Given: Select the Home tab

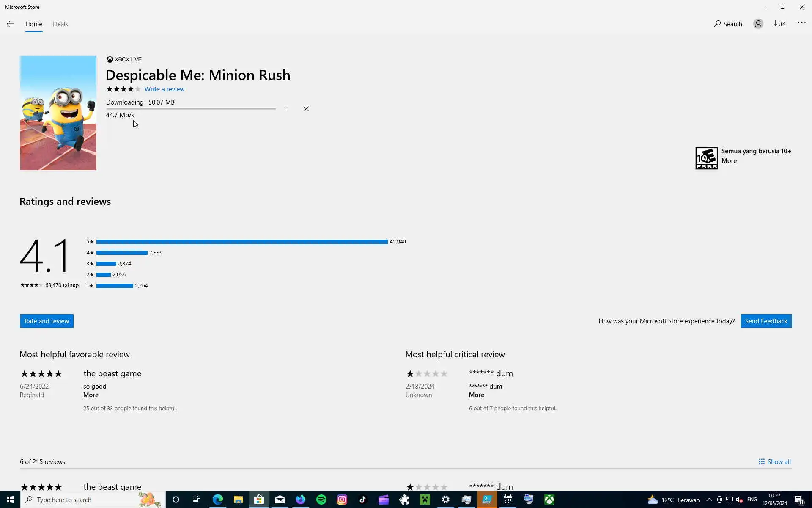Looking at the screenshot, I should pos(34,24).
